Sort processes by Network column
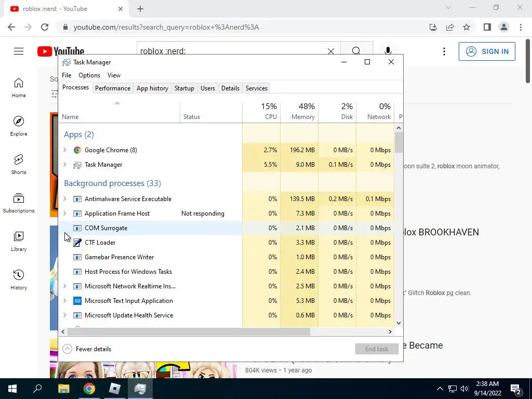The image size is (532, 399). (x=375, y=112)
